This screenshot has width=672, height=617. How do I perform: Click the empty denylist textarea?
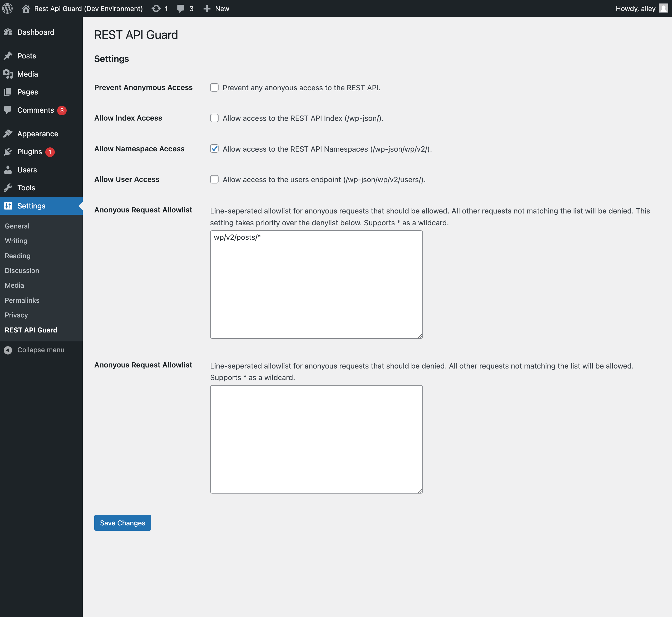tap(316, 439)
